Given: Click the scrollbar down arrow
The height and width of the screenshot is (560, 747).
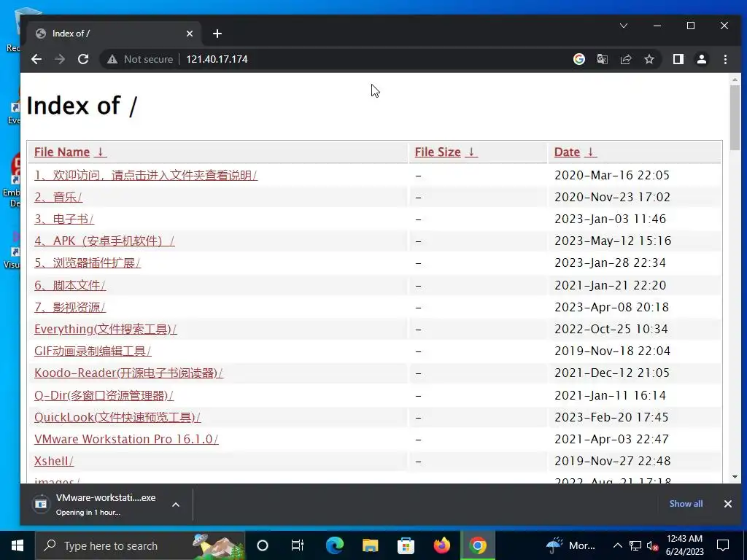Looking at the screenshot, I should pos(735,477).
